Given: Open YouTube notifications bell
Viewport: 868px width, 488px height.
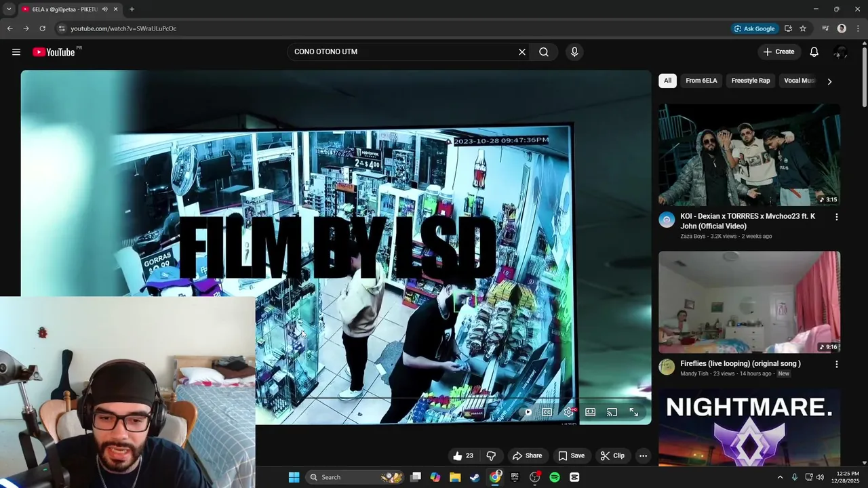Looking at the screenshot, I should point(814,52).
